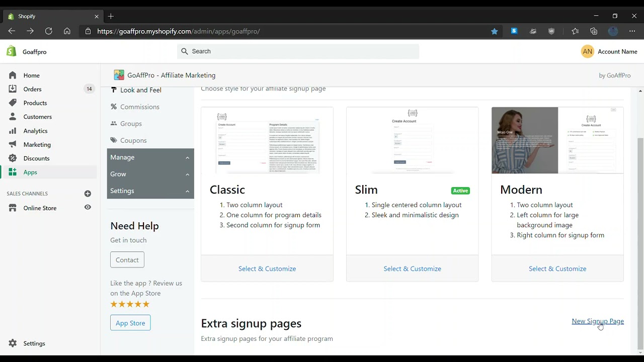Click the Need Help heading
The height and width of the screenshot is (362, 644).
pyautogui.click(x=134, y=226)
